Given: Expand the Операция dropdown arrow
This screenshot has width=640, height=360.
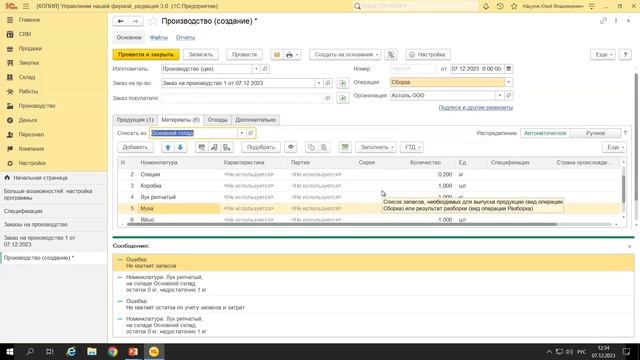Looking at the screenshot, I should 509,82.
